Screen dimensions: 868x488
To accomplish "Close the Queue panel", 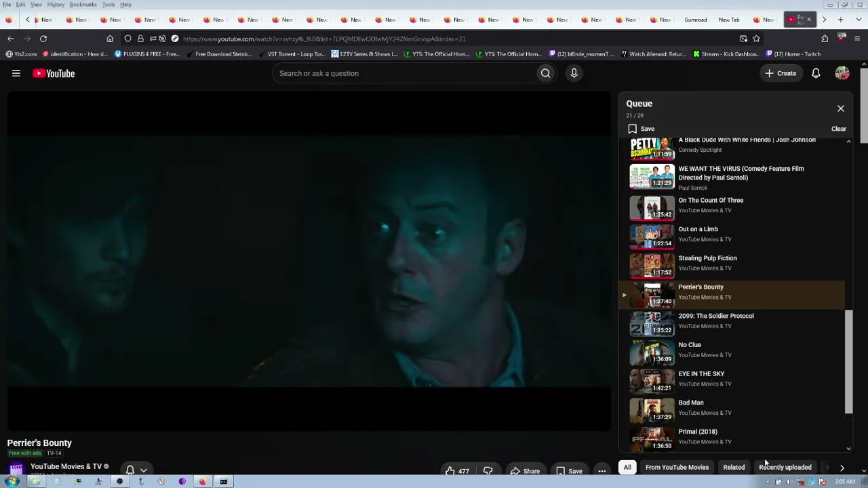I will (x=840, y=108).
